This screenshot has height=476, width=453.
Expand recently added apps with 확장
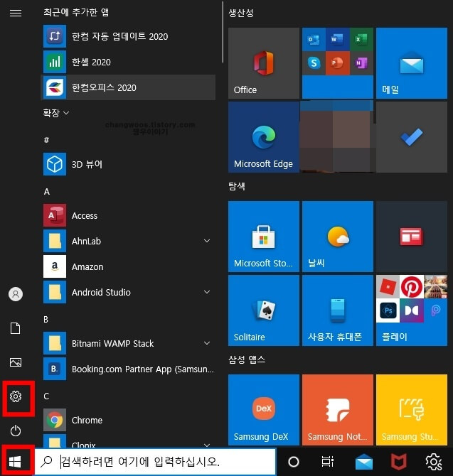(56, 113)
